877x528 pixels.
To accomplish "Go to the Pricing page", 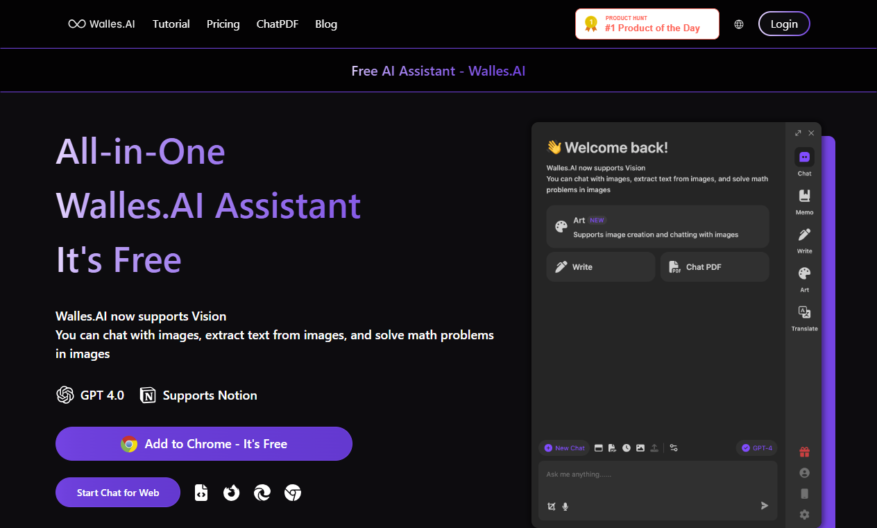I will click(223, 24).
